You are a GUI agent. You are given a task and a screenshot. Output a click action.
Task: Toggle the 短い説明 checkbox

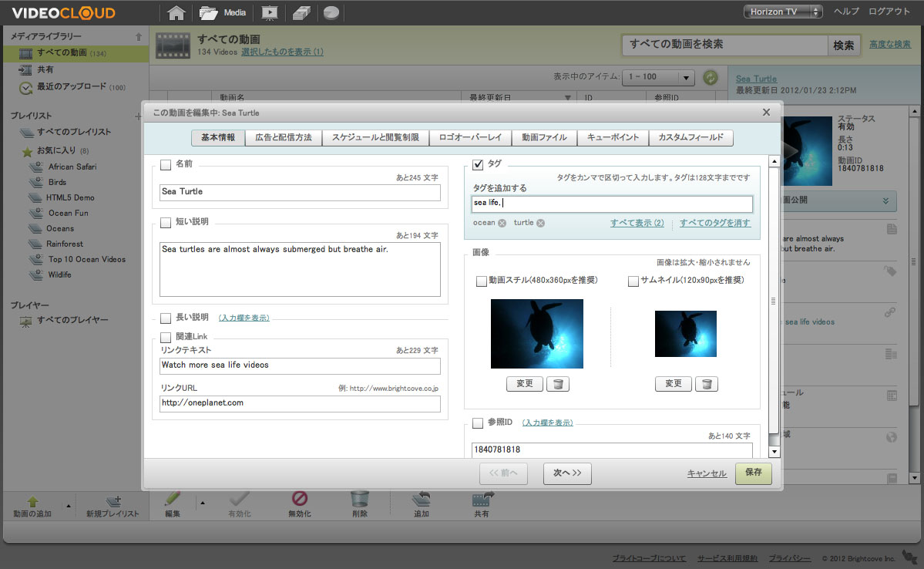[x=166, y=222]
